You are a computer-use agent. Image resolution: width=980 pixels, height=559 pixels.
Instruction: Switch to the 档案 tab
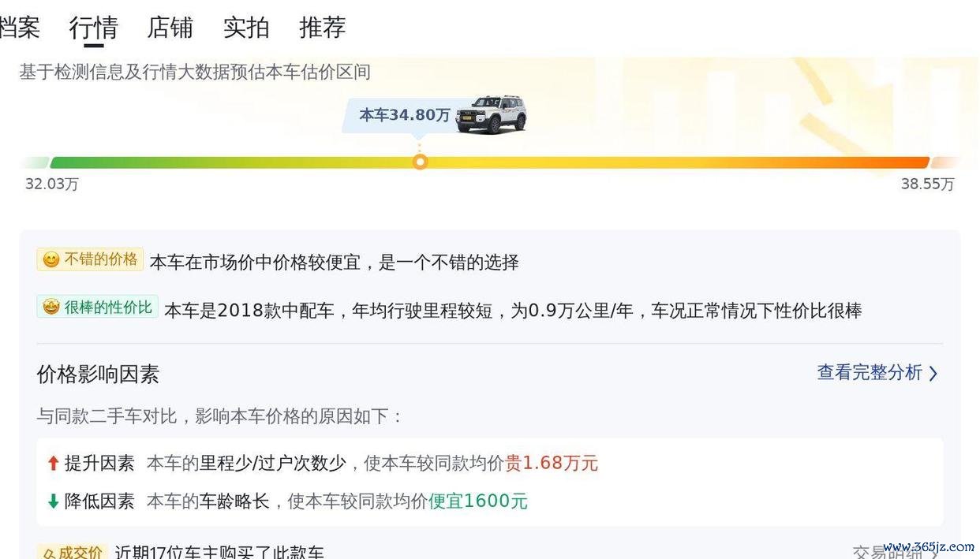[19, 28]
